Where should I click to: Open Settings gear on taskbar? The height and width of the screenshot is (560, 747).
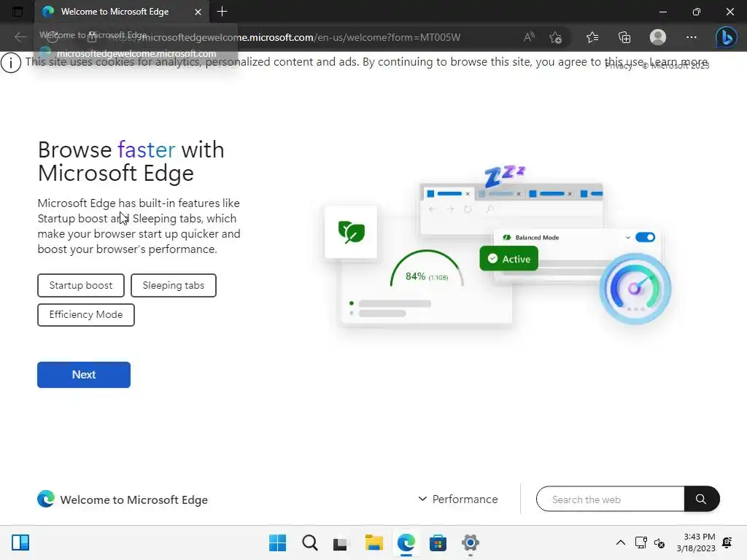pyautogui.click(x=471, y=542)
